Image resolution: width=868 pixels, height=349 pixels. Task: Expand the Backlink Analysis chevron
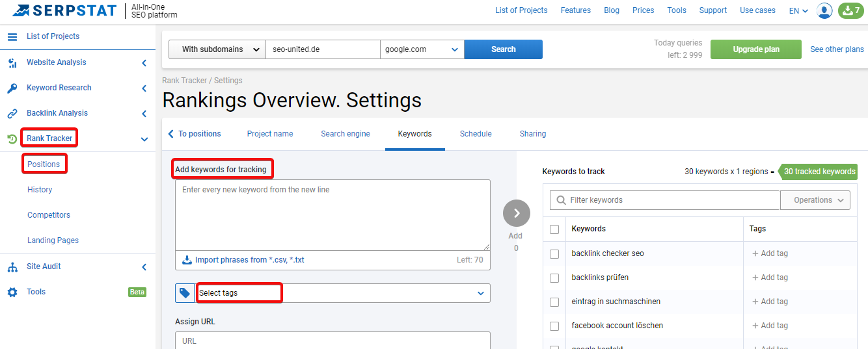click(x=144, y=114)
